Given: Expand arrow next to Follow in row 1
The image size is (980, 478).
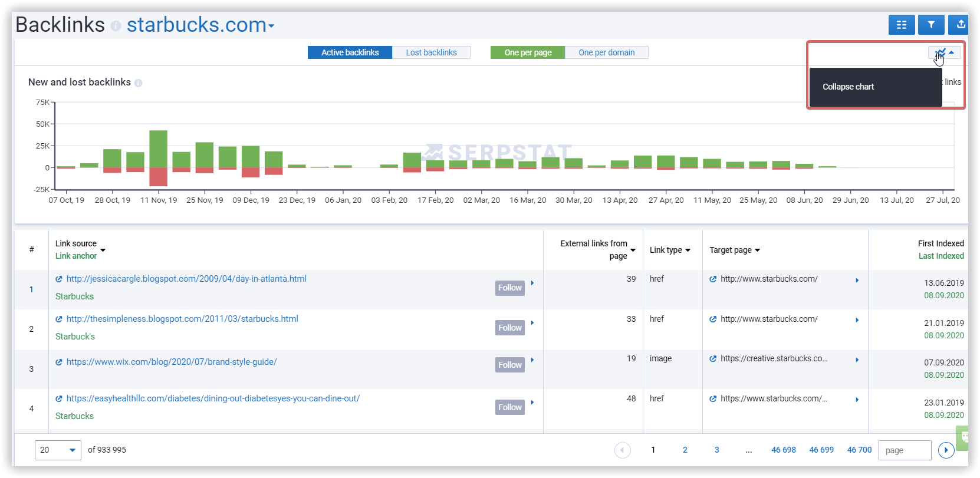Looking at the screenshot, I should (x=532, y=283).
